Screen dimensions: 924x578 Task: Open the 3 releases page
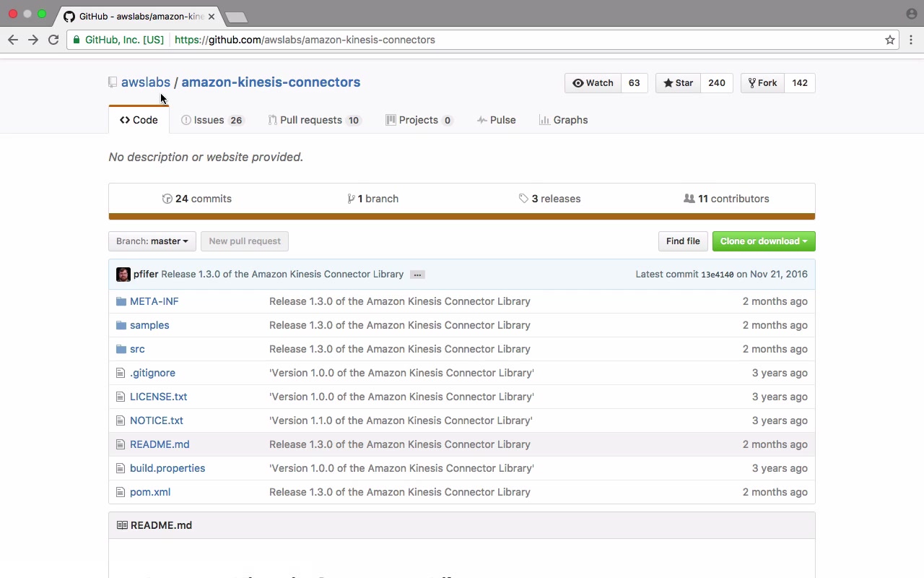point(549,199)
